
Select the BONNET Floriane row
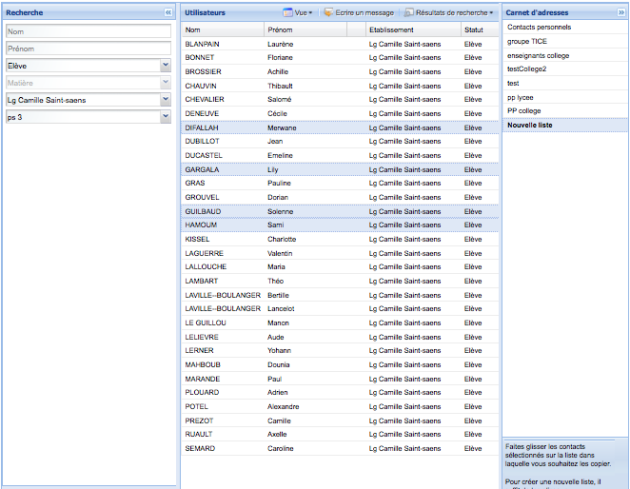(x=340, y=57)
